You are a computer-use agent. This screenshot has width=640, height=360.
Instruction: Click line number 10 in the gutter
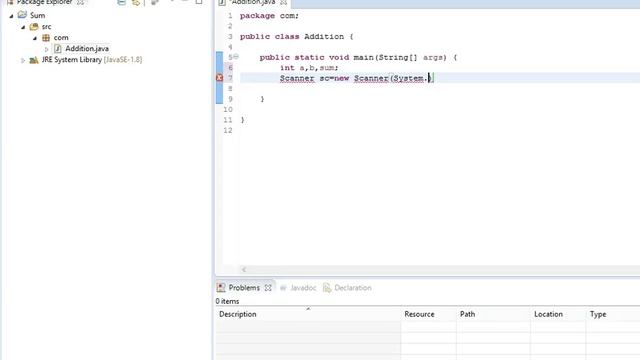(228, 109)
